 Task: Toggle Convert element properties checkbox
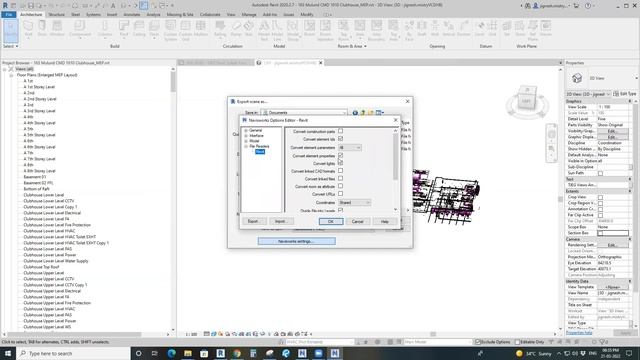pos(340,156)
